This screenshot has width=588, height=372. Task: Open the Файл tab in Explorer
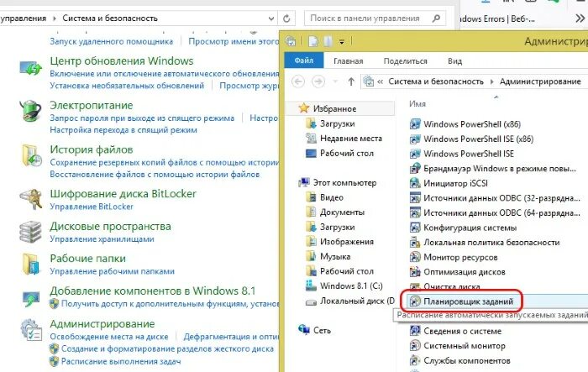tap(304, 60)
